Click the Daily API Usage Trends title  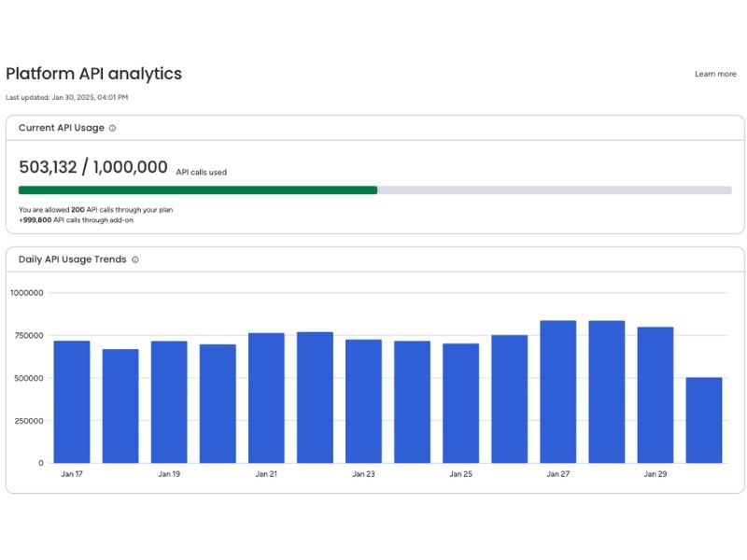[73, 259]
